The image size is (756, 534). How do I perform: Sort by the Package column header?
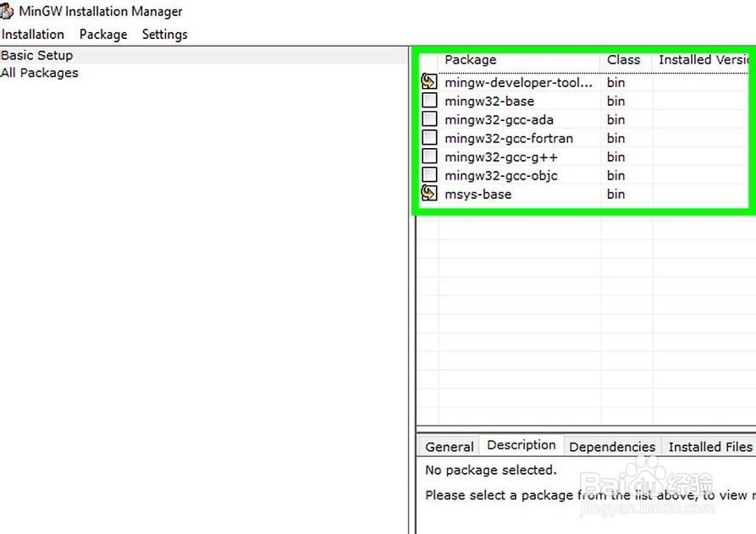coord(519,60)
